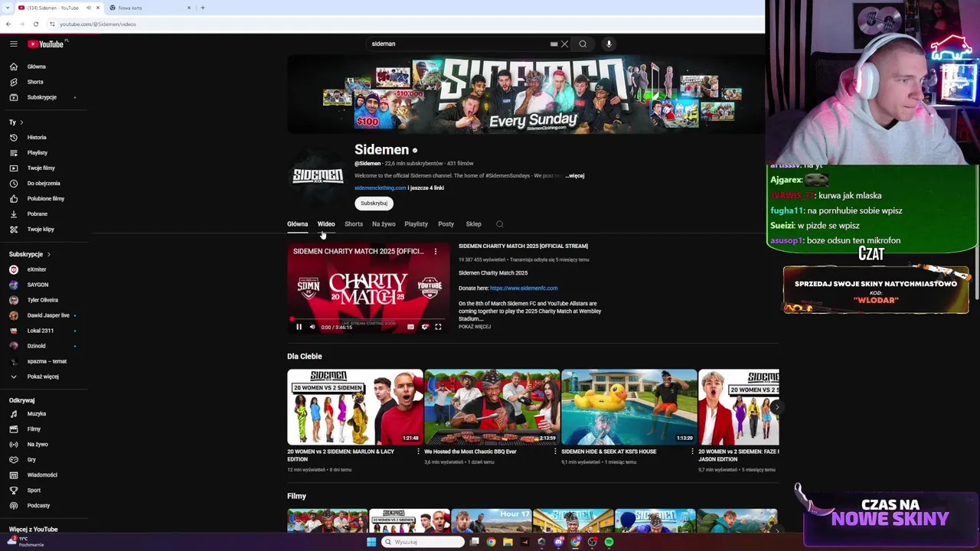Start voice search with the microphone
980x551 pixels.
[609, 44]
